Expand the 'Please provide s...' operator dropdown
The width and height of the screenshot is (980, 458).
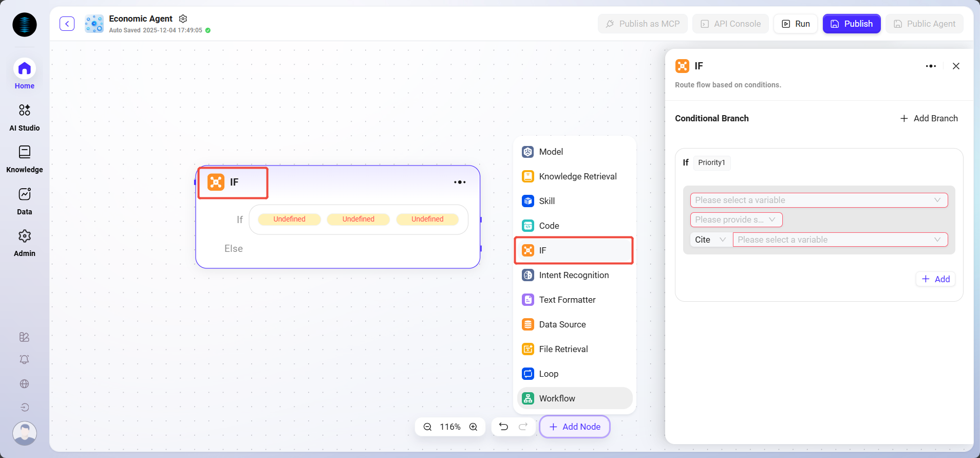[x=736, y=219]
